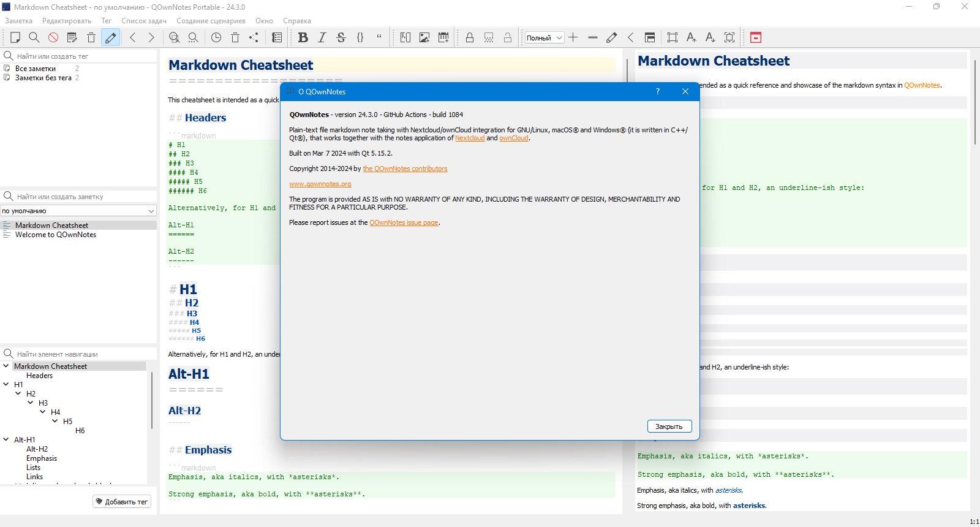Click the Добавить тег button

tap(121, 501)
